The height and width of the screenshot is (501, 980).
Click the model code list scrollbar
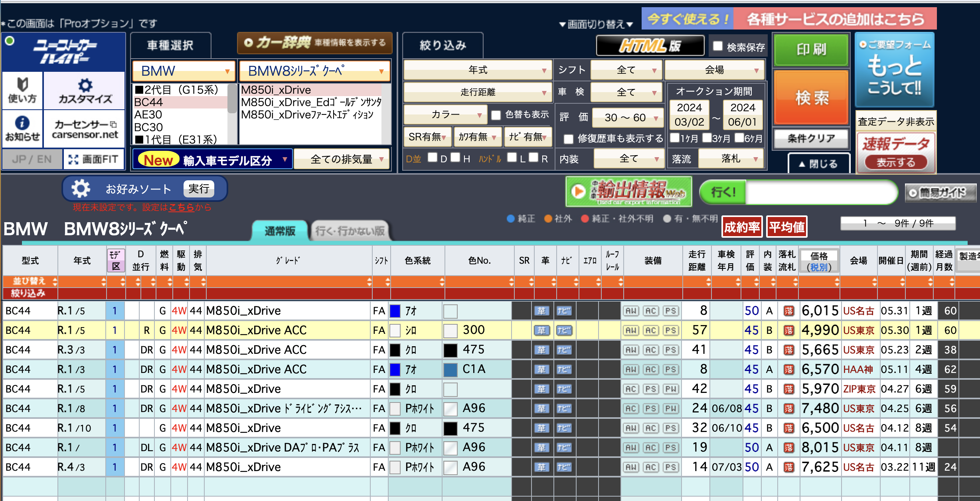[x=232, y=99]
